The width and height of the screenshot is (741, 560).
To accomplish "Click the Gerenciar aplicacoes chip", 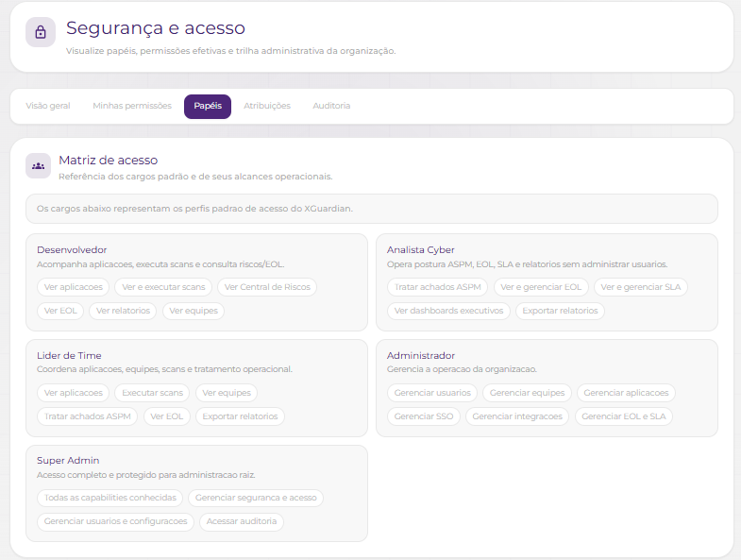I will pos(626,393).
